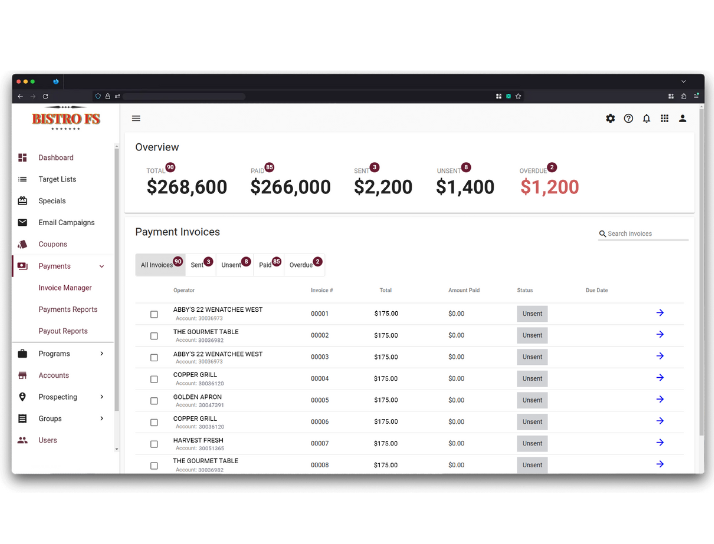Open the settings gear icon
The width and height of the screenshot is (714, 544).
click(611, 118)
